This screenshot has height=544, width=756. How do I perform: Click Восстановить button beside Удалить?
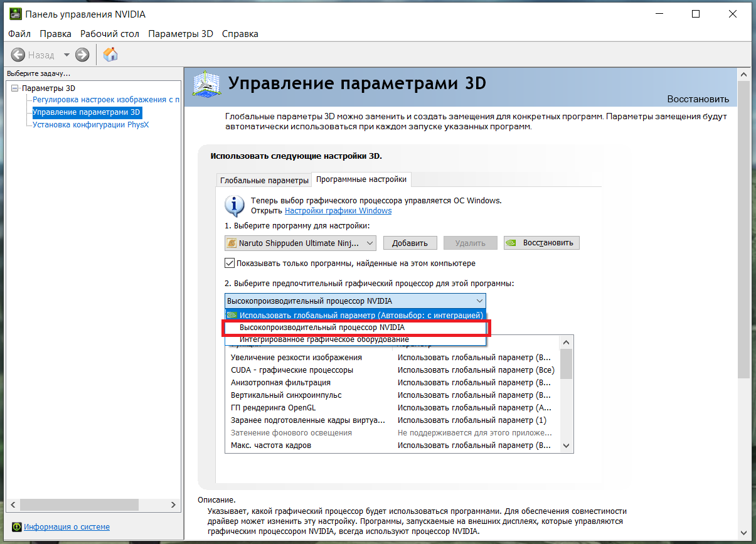542,243
